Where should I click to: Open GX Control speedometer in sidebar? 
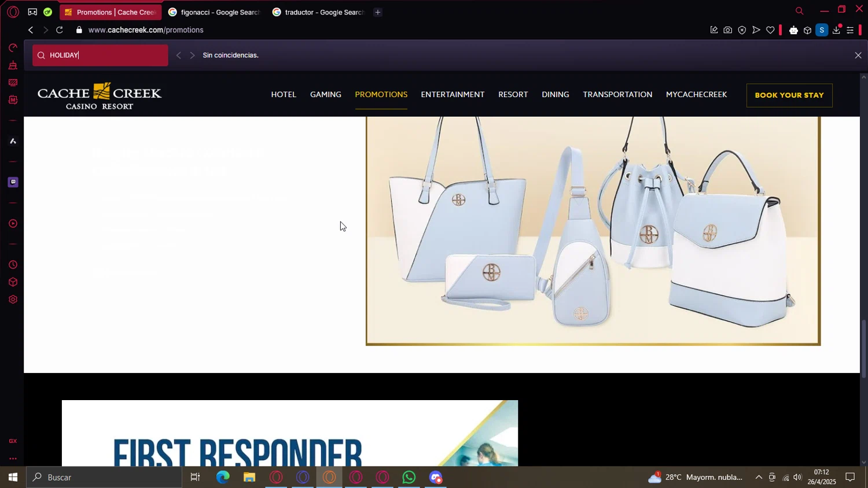coord(13,47)
